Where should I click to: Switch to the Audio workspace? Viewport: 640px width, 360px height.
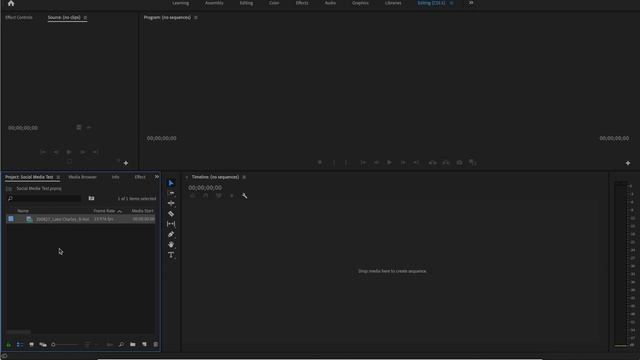[330, 3]
